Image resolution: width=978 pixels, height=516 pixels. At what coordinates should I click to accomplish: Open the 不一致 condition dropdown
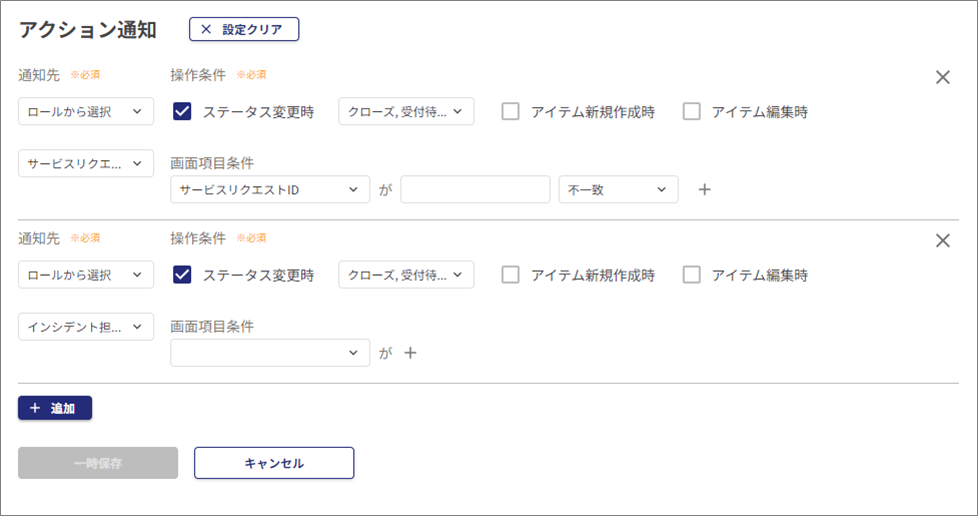point(618,189)
